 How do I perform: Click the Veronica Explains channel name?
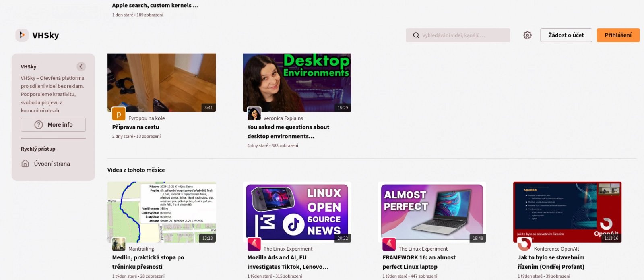point(283,118)
